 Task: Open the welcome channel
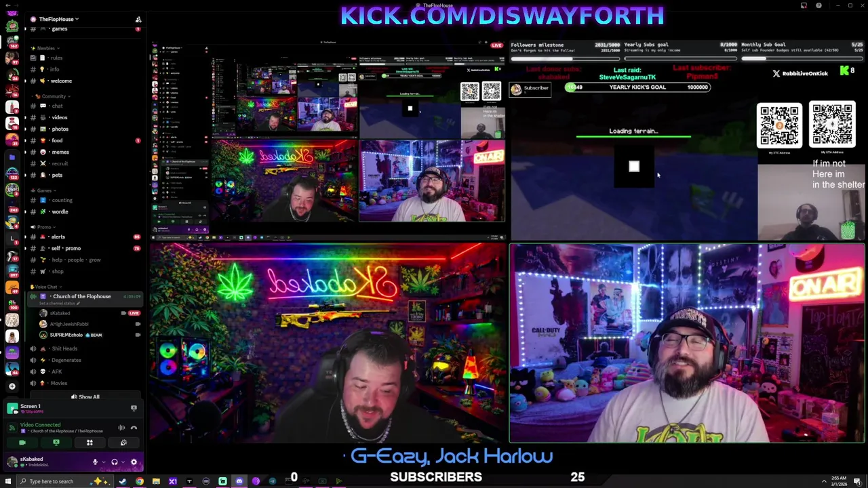click(x=85, y=81)
